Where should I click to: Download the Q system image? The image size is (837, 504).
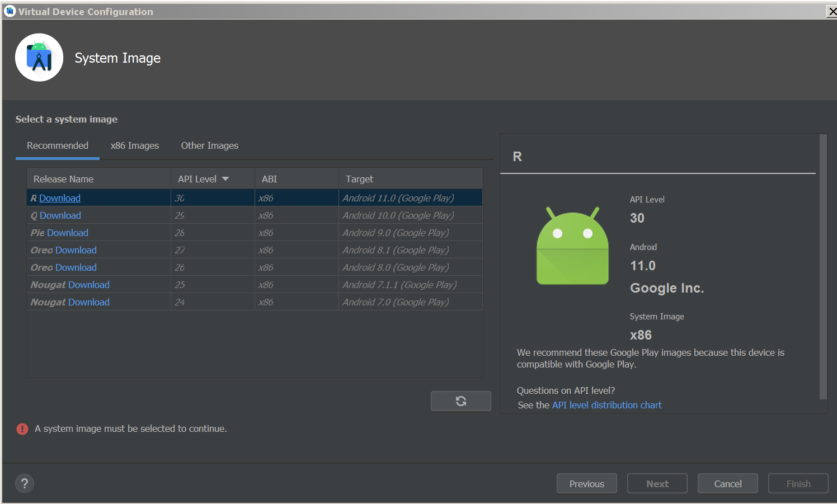tap(60, 215)
